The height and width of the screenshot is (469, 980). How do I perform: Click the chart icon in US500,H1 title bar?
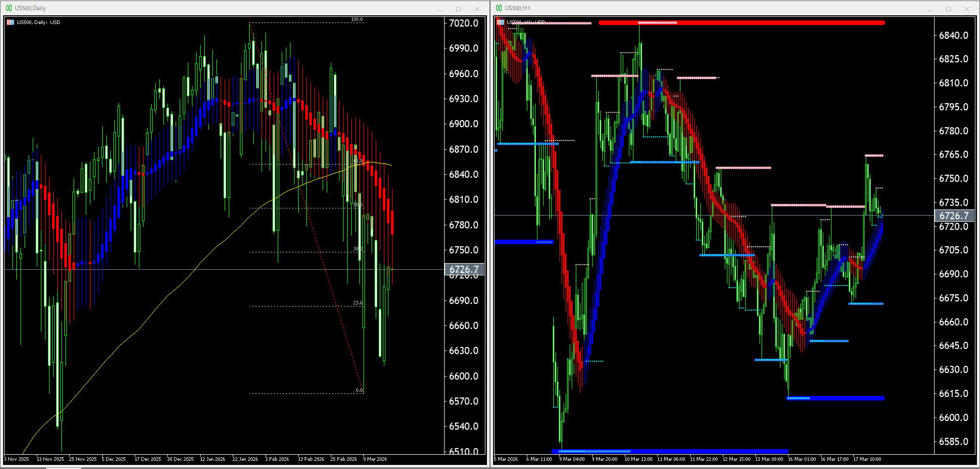(x=499, y=8)
